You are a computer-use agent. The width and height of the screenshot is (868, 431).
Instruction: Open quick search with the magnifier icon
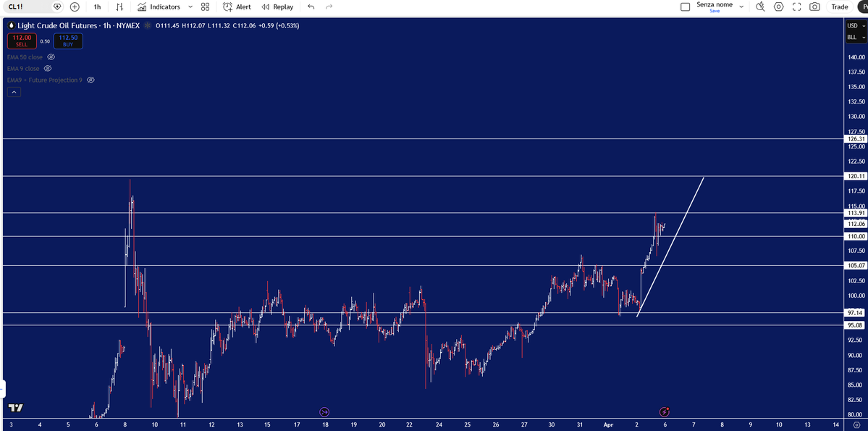pyautogui.click(x=760, y=7)
